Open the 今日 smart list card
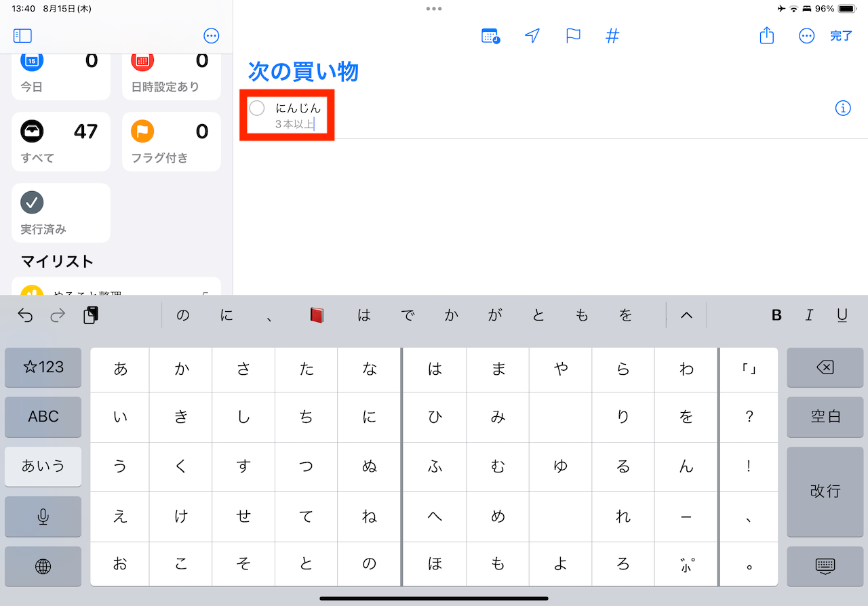This screenshot has height=606, width=868. 61,77
